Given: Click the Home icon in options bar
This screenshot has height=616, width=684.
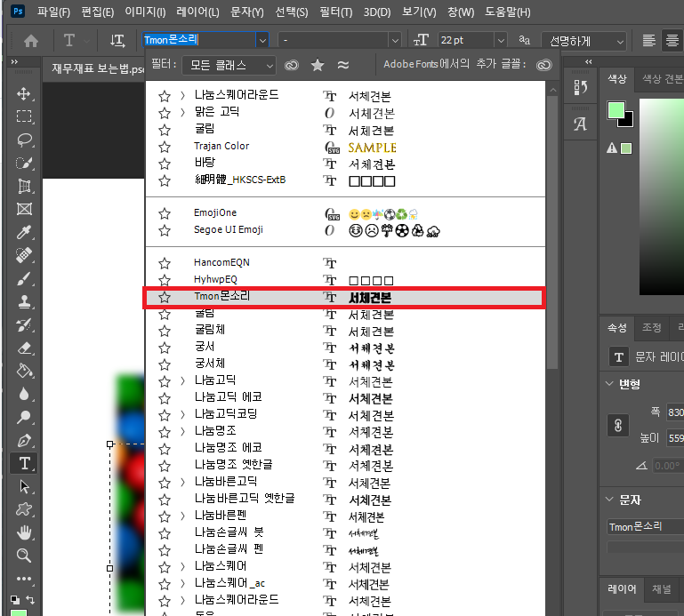Looking at the screenshot, I should coord(31,41).
